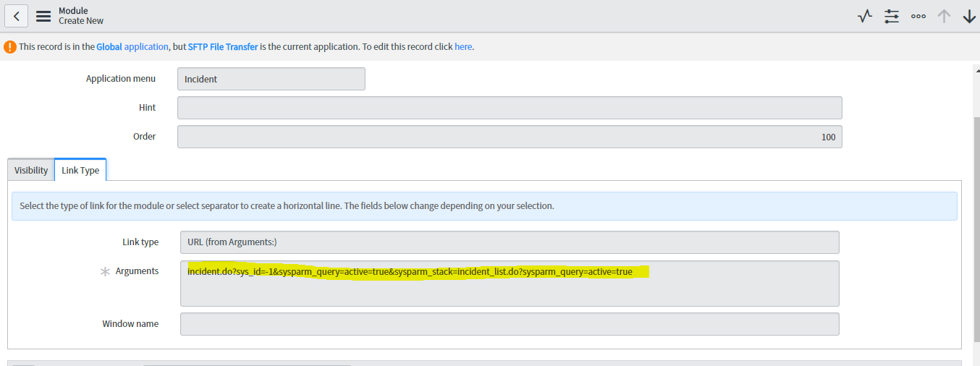
Task: Click the Arguments text area
Action: click(x=510, y=284)
